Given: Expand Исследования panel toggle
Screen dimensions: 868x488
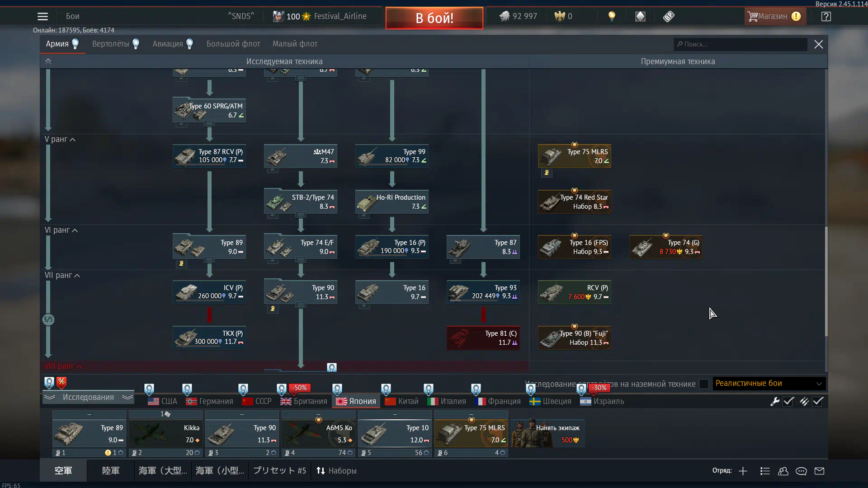Looking at the screenshot, I should (x=89, y=397).
